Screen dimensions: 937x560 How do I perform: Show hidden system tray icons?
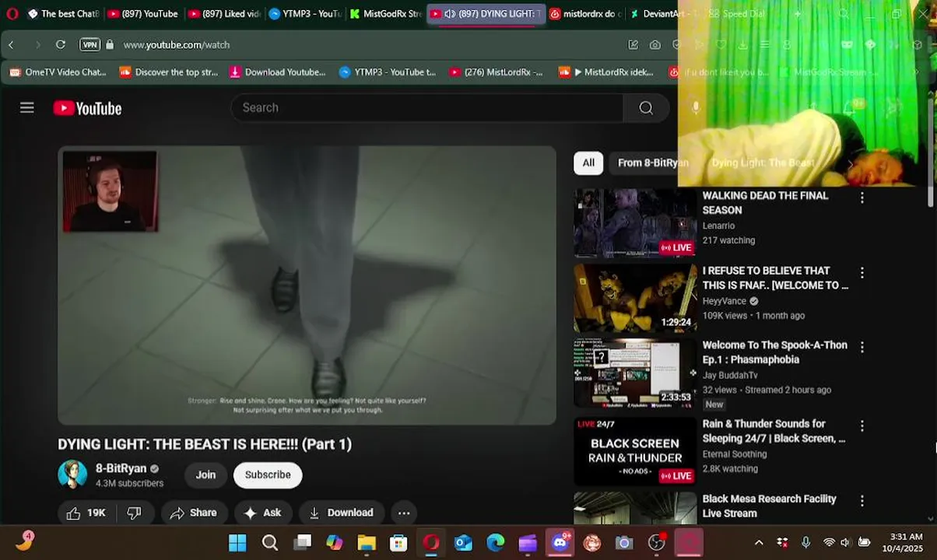coord(759,543)
